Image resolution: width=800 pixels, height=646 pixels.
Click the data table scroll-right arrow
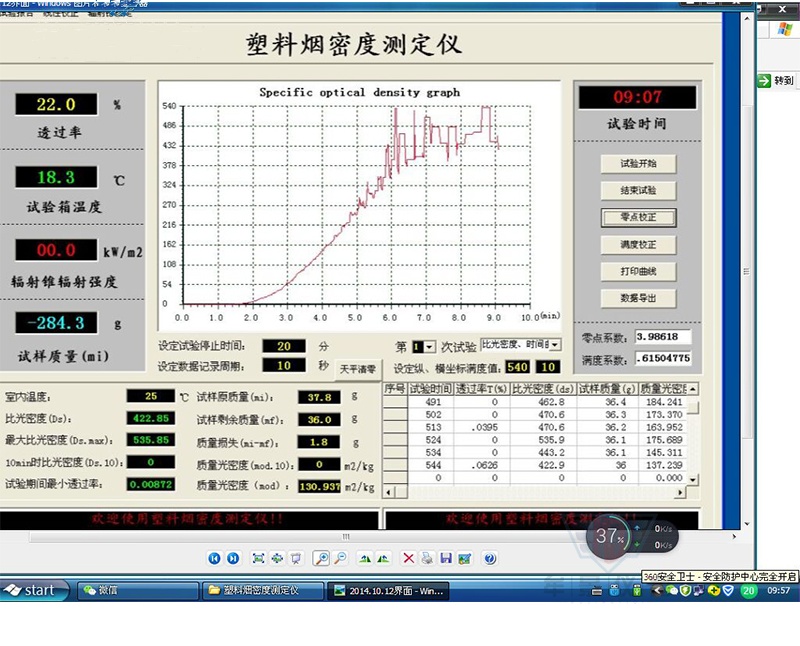(x=680, y=492)
